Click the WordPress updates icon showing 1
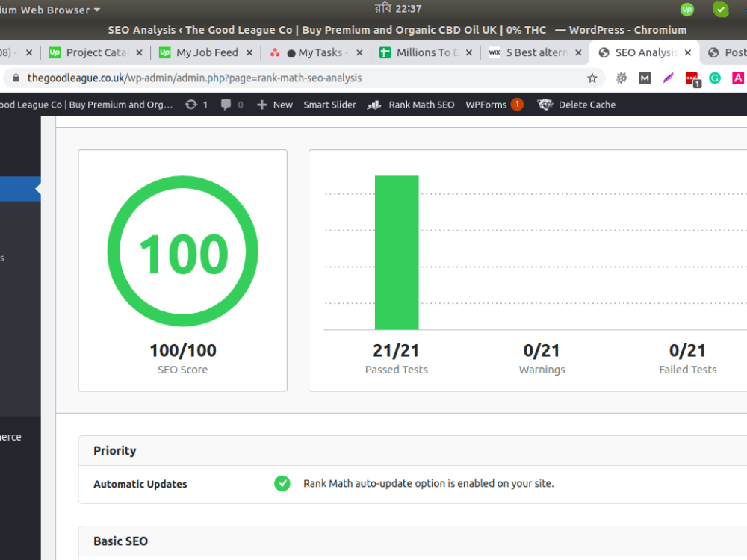This screenshot has height=560, width=747. tap(196, 105)
